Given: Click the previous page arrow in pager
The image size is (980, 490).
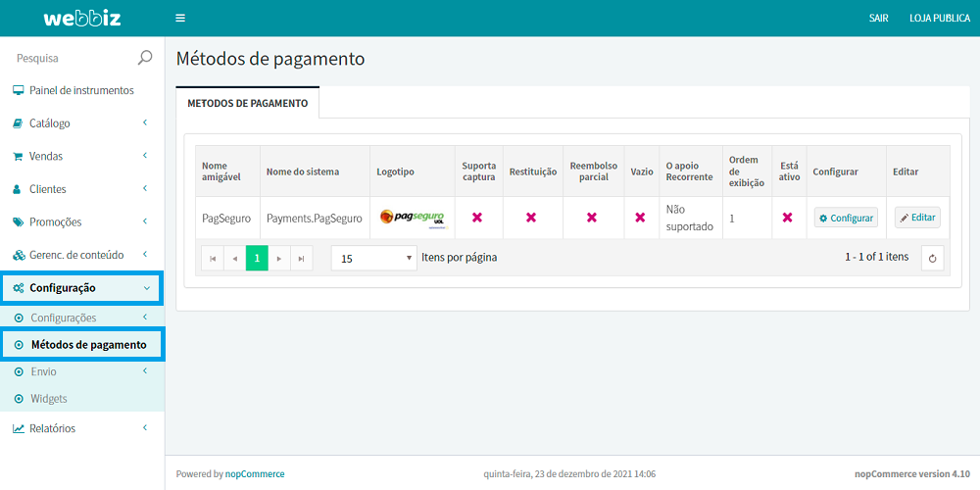Looking at the screenshot, I should 234,259.
